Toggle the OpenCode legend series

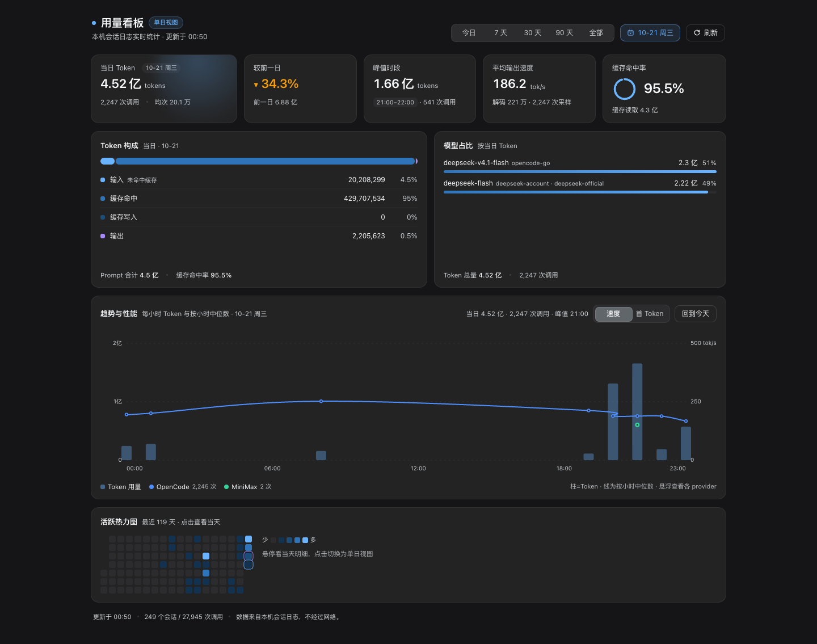[x=183, y=487]
